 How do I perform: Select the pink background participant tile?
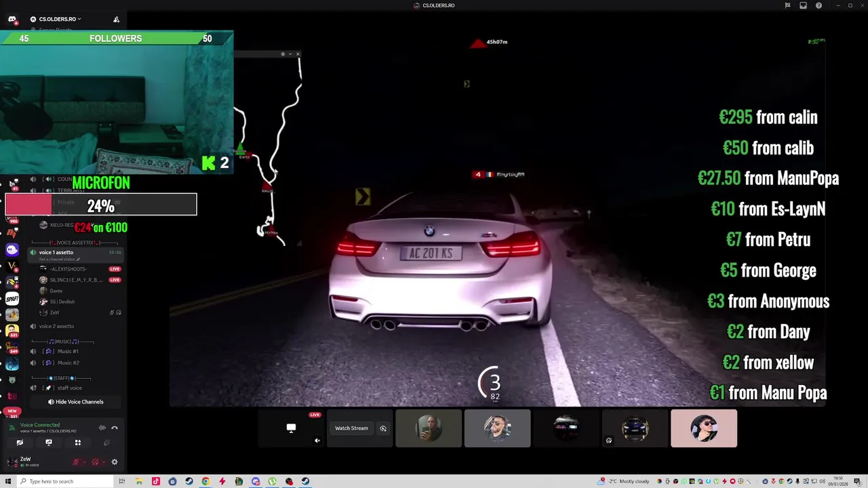tap(704, 428)
